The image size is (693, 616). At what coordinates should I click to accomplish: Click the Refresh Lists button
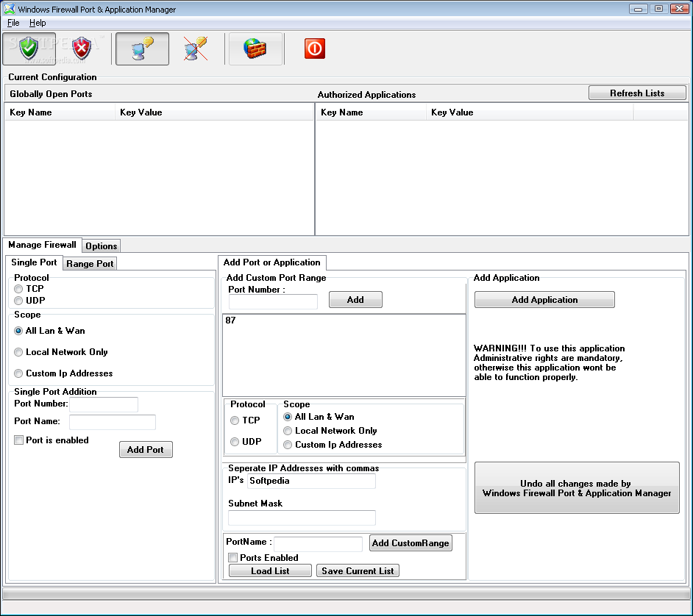tap(637, 93)
